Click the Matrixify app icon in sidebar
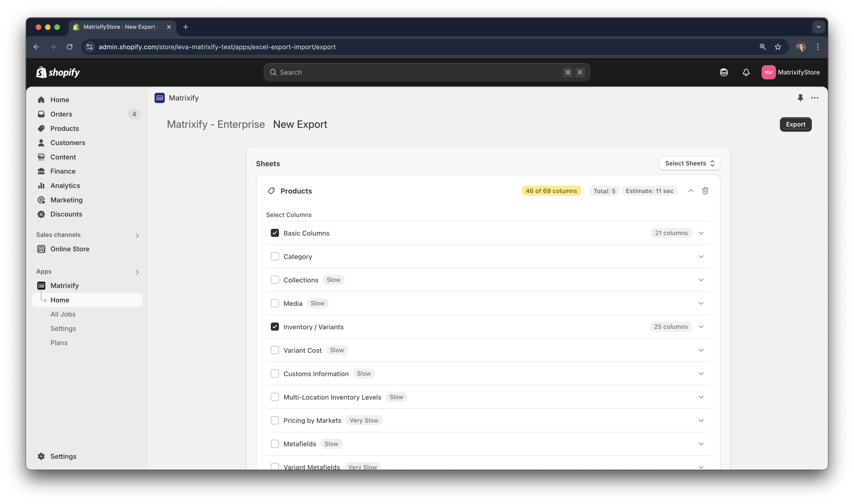This screenshot has height=504, width=854. (41, 285)
